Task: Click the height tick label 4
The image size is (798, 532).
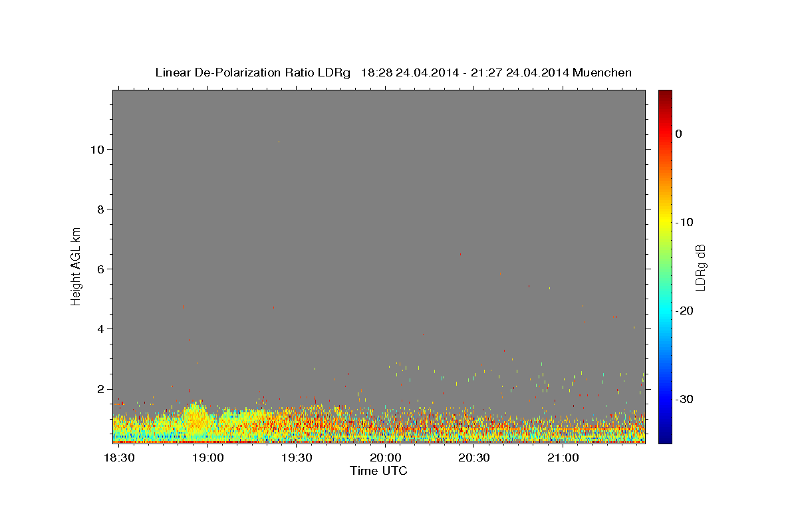Action: click(x=100, y=329)
